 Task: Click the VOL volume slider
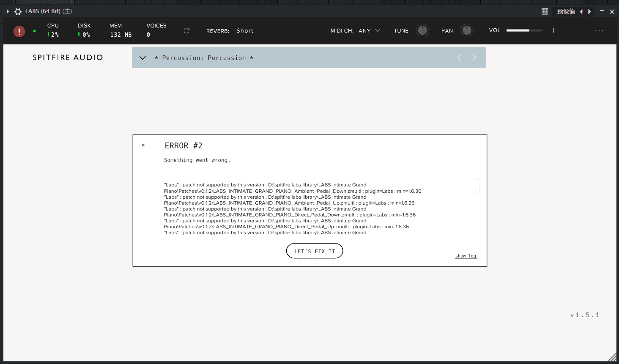click(x=524, y=30)
